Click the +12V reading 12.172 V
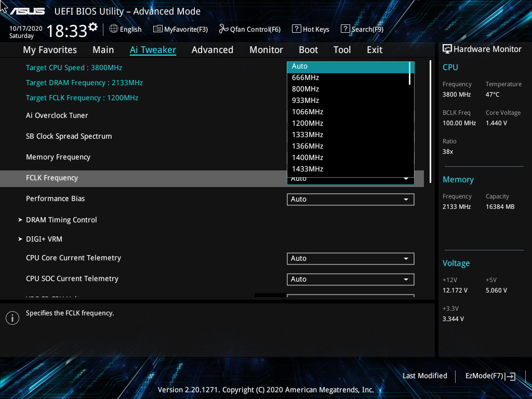The image size is (532, 399). [x=455, y=290]
